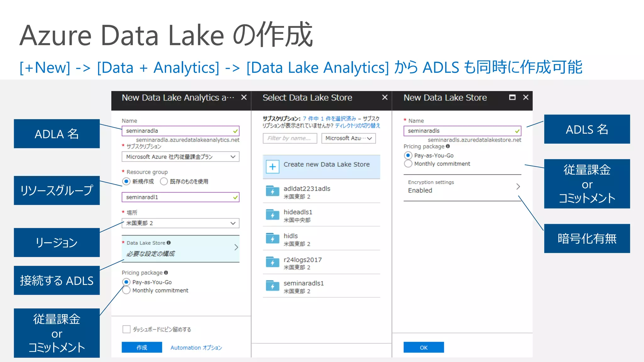This screenshot has height=362, width=644.
Task: Close the Select Data Lake Store panel
Action: click(x=385, y=97)
